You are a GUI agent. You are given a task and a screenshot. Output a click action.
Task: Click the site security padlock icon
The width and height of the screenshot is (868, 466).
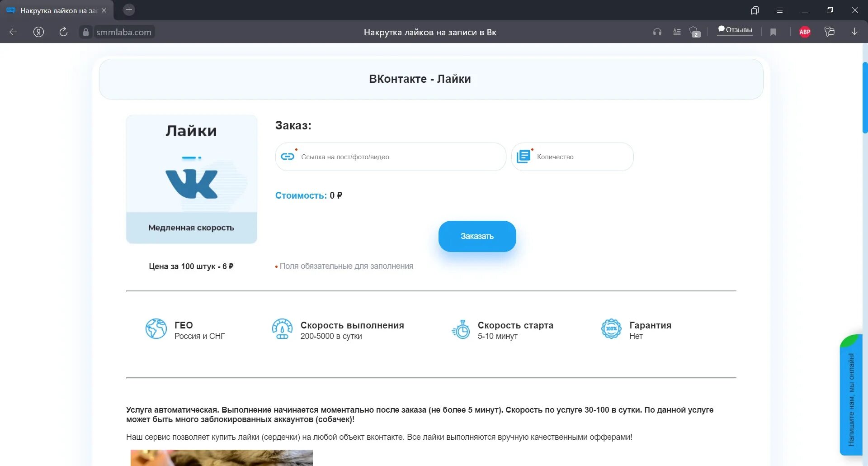(86, 32)
